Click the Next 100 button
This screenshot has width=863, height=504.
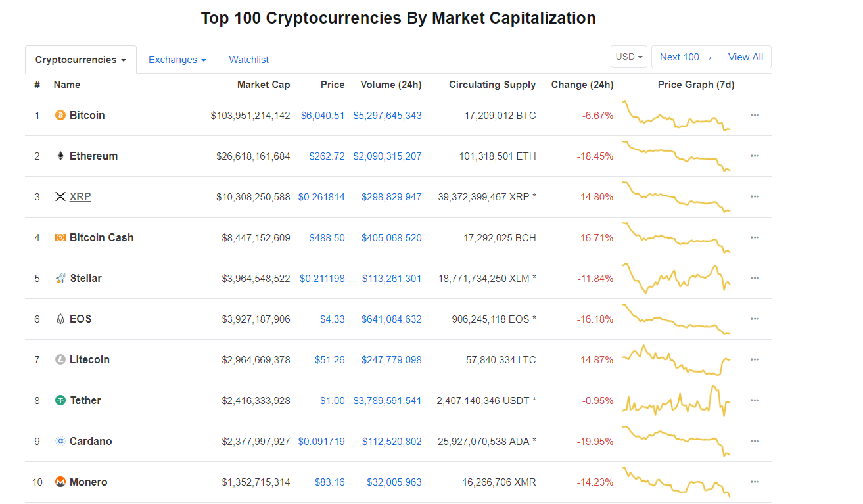click(x=685, y=57)
